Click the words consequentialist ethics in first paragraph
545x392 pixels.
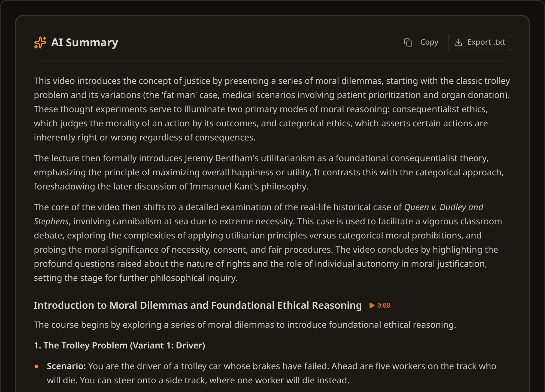pos(440,109)
